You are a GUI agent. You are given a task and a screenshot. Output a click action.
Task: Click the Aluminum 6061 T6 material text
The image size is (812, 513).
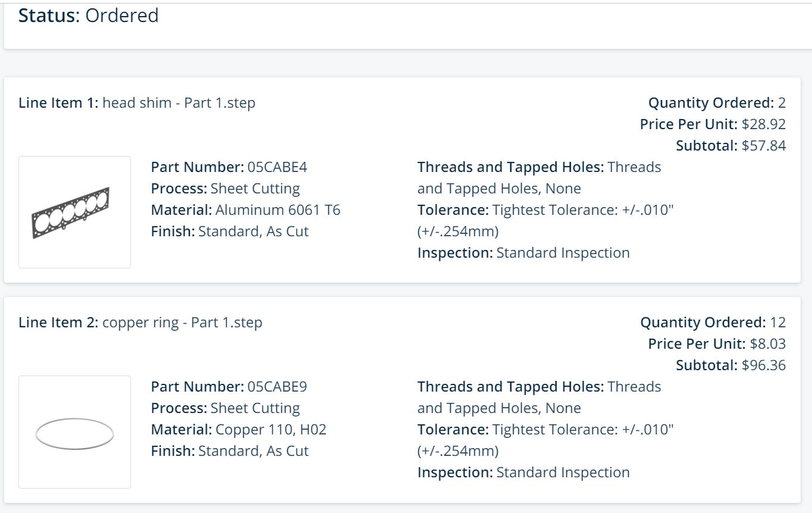click(277, 210)
